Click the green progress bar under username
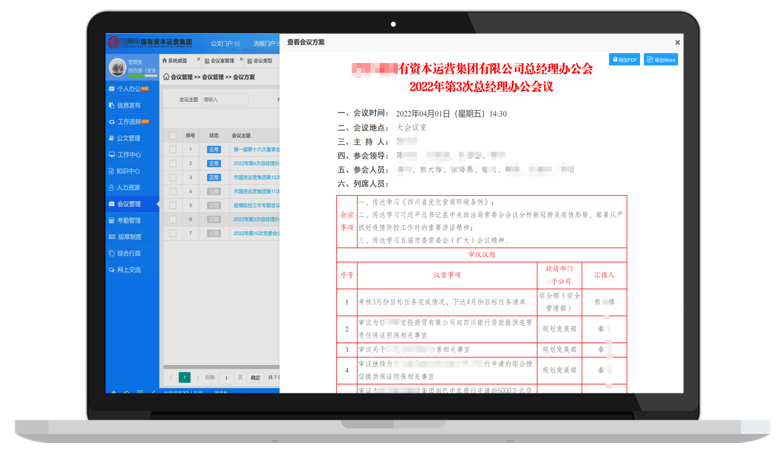Image resolution: width=784 pixels, height=451 pixels. coord(136,76)
